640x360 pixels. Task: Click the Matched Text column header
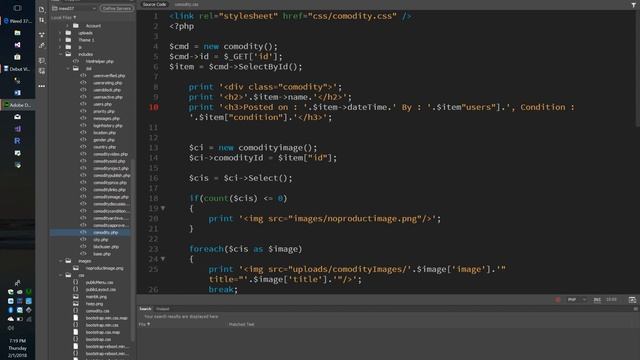pos(241,324)
